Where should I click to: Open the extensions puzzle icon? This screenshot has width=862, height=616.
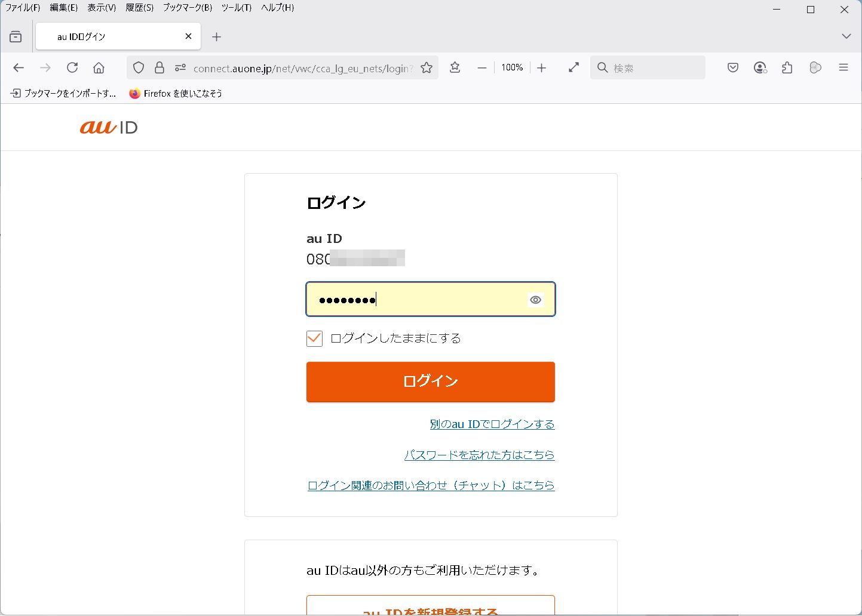pyautogui.click(x=787, y=68)
